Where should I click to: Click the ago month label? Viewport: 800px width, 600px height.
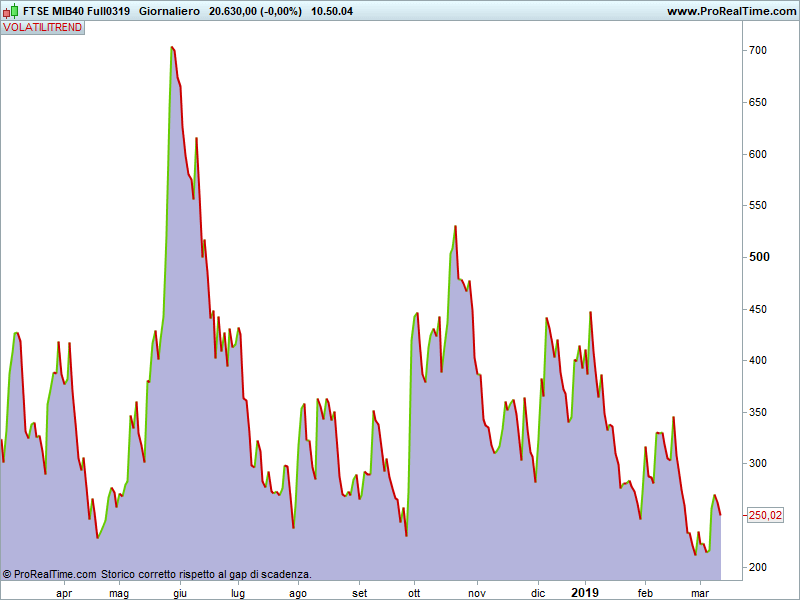[x=298, y=593]
